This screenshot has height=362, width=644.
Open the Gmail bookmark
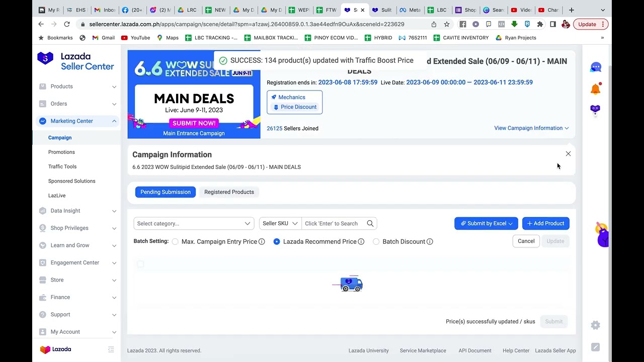coord(103,38)
